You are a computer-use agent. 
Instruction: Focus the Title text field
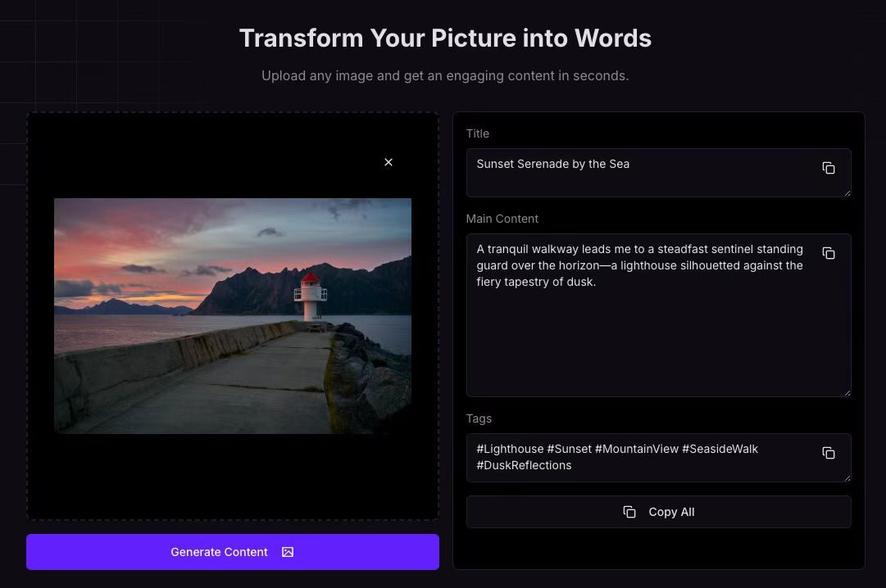(658, 173)
